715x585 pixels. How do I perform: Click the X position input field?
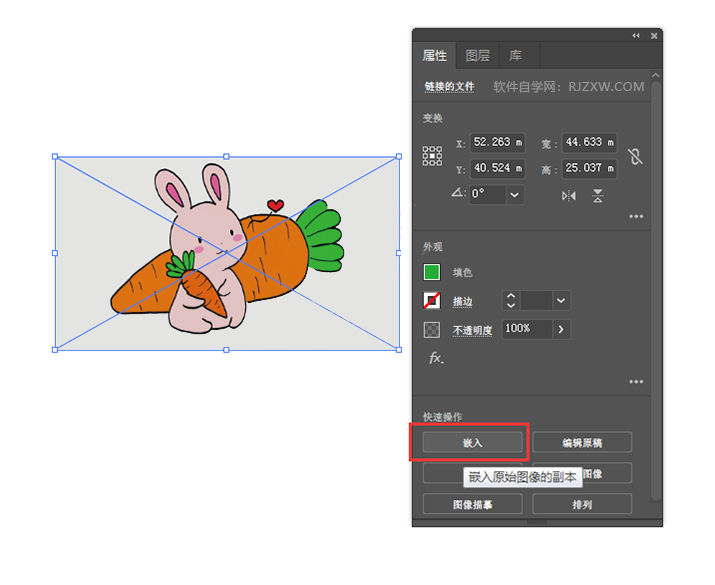click(498, 143)
